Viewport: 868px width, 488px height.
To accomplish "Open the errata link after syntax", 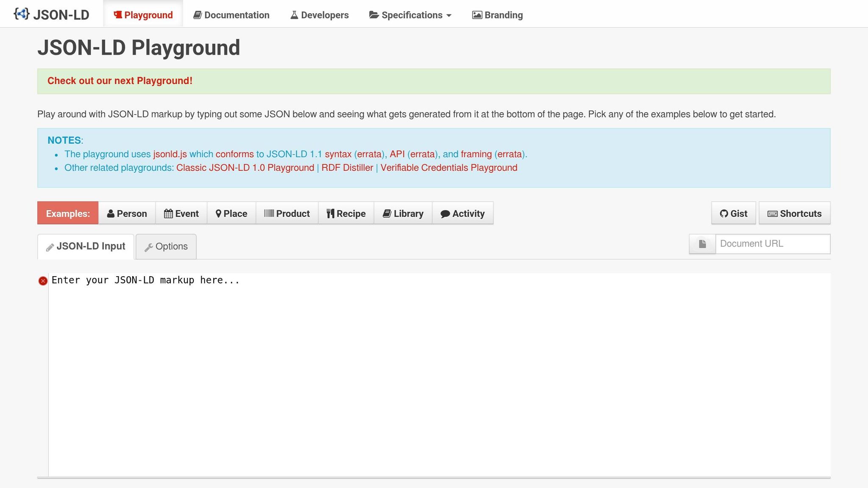I will point(369,154).
